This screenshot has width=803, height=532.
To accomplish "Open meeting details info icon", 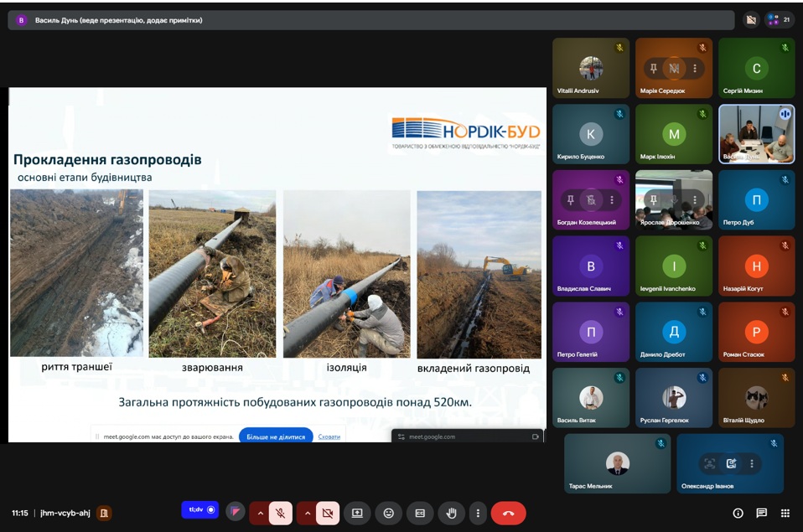I will point(738,513).
